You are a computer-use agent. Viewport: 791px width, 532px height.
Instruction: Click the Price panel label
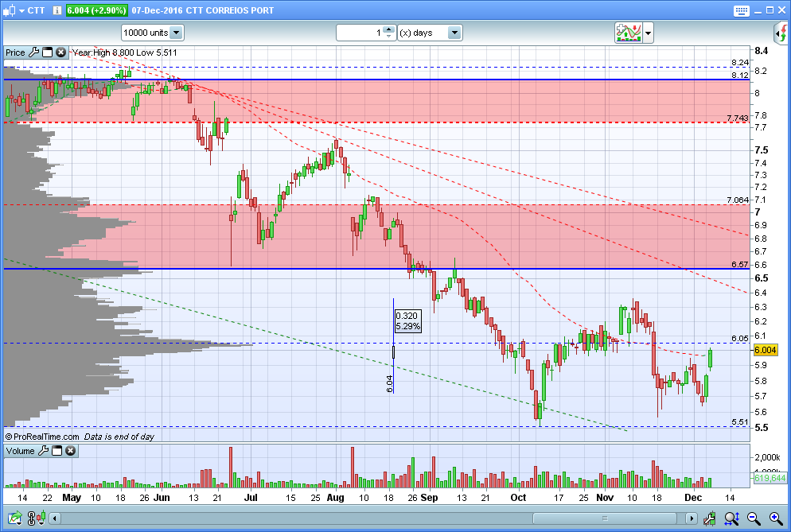15,52
